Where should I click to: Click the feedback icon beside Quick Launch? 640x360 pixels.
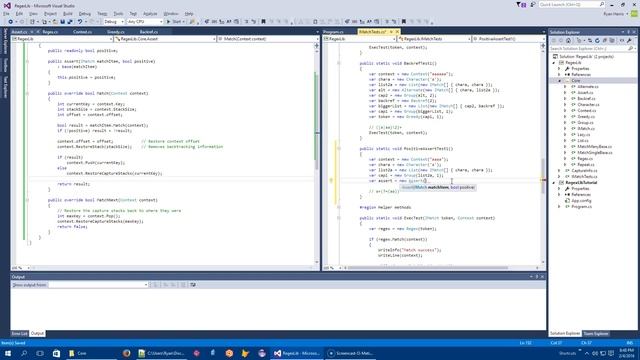532,5
